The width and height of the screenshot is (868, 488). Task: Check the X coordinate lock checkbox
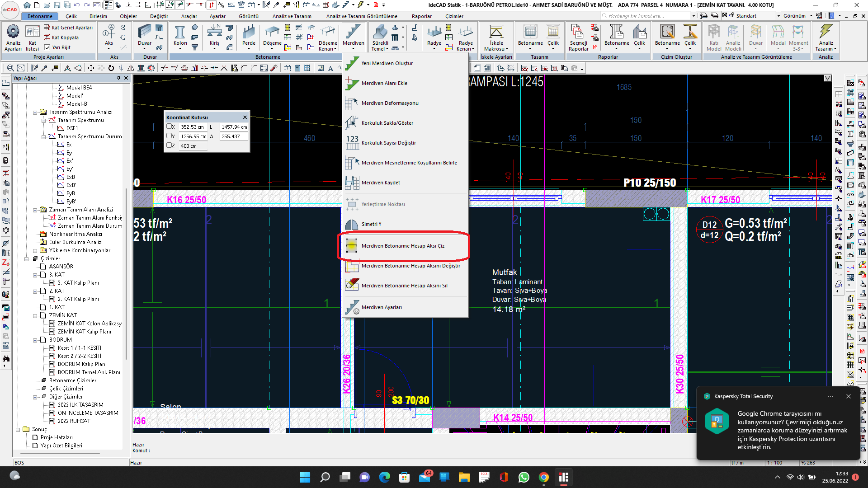tap(169, 127)
